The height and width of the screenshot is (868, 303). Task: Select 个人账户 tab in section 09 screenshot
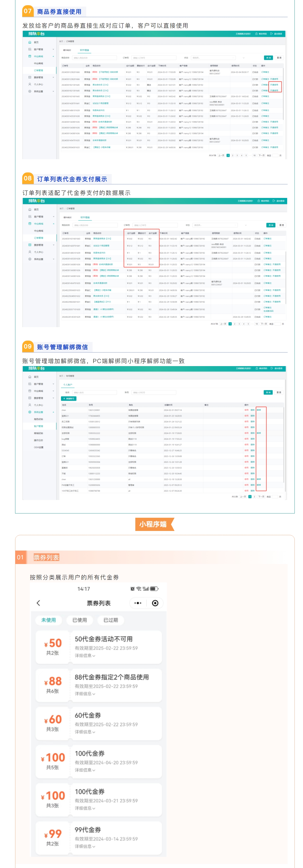coord(68,385)
